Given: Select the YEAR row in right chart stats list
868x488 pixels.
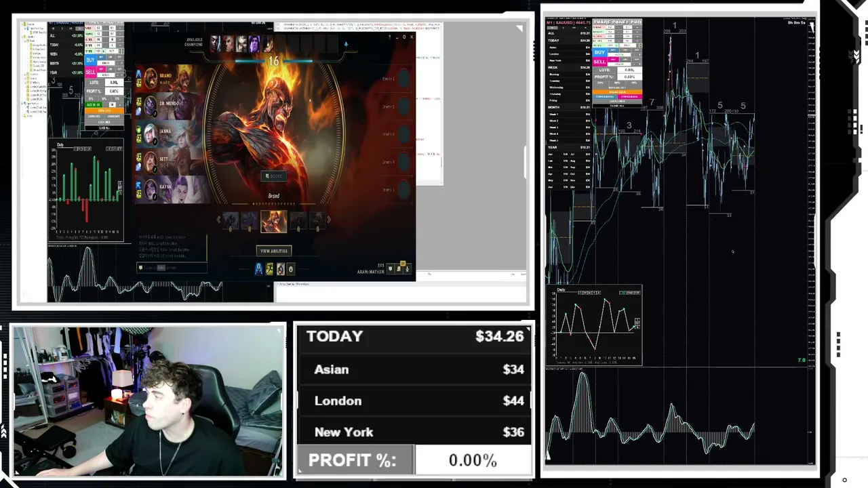Looking at the screenshot, I should 569,147.
